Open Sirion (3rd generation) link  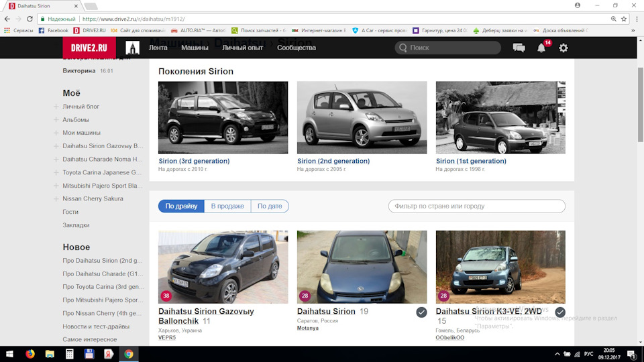click(194, 161)
